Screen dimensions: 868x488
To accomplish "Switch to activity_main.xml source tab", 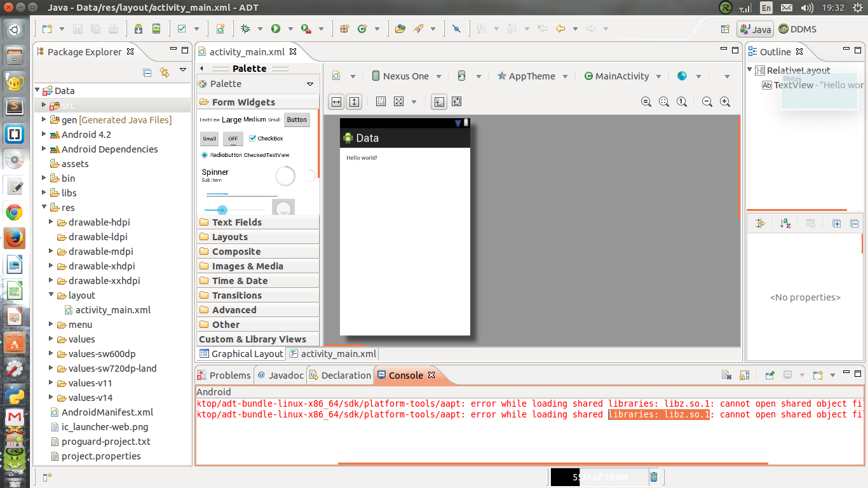I will pyautogui.click(x=337, y=354).
